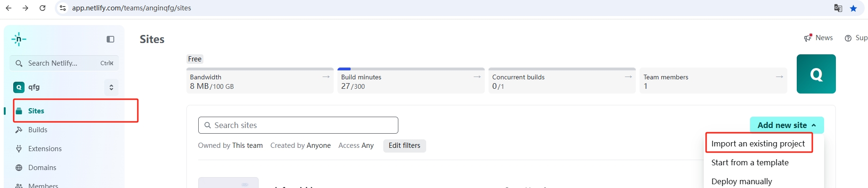Click the address bar URL

(x=132, y=8)
